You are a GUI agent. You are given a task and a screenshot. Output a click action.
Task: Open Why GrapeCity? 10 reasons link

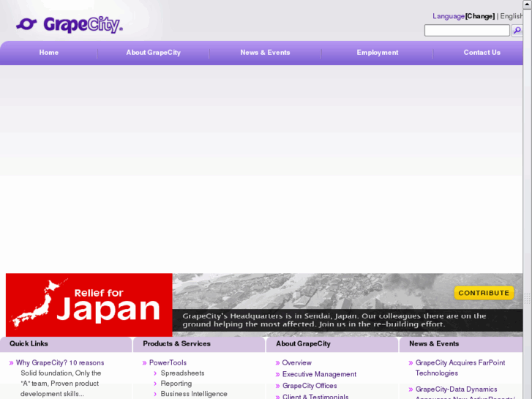click(x=60, y=362)
